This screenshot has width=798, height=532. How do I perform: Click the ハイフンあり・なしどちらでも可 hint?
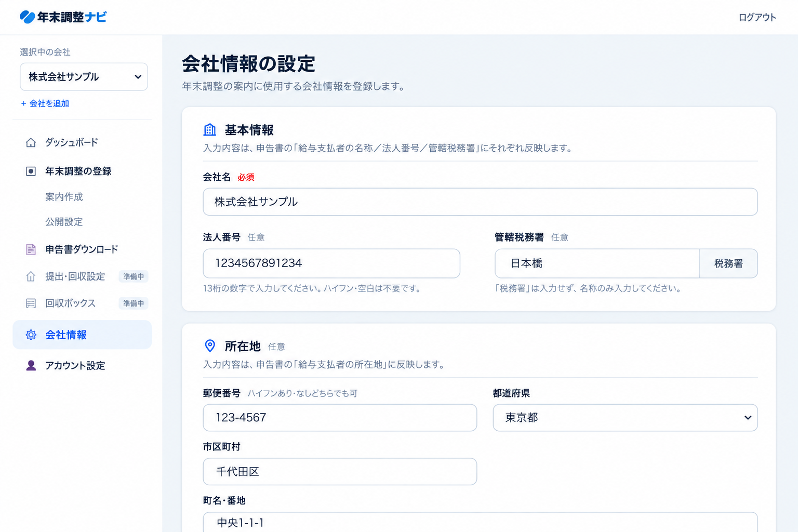pos(302,393)
